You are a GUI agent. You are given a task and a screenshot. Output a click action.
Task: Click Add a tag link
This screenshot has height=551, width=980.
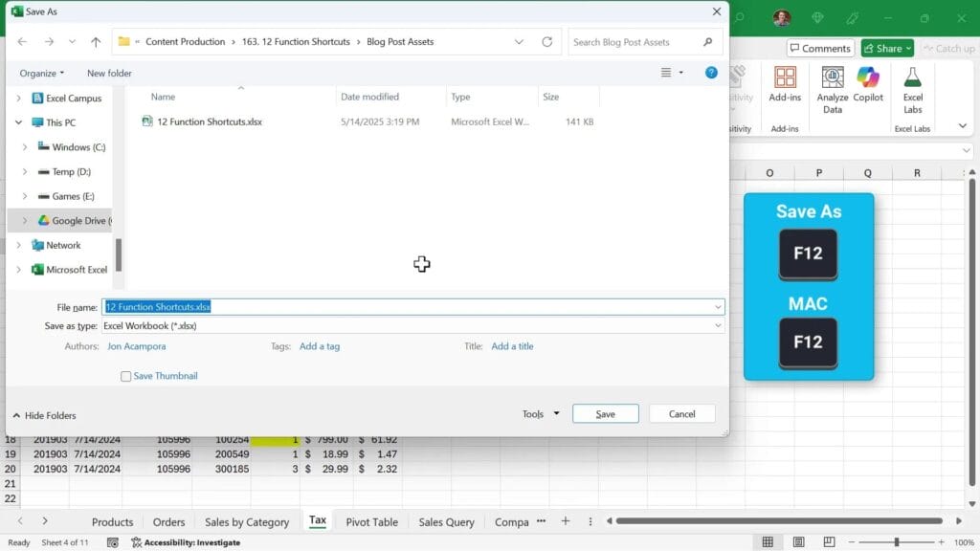320,346
